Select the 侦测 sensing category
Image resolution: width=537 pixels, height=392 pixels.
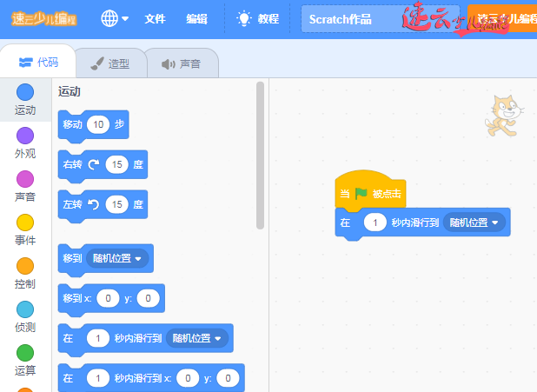point(25,317)
